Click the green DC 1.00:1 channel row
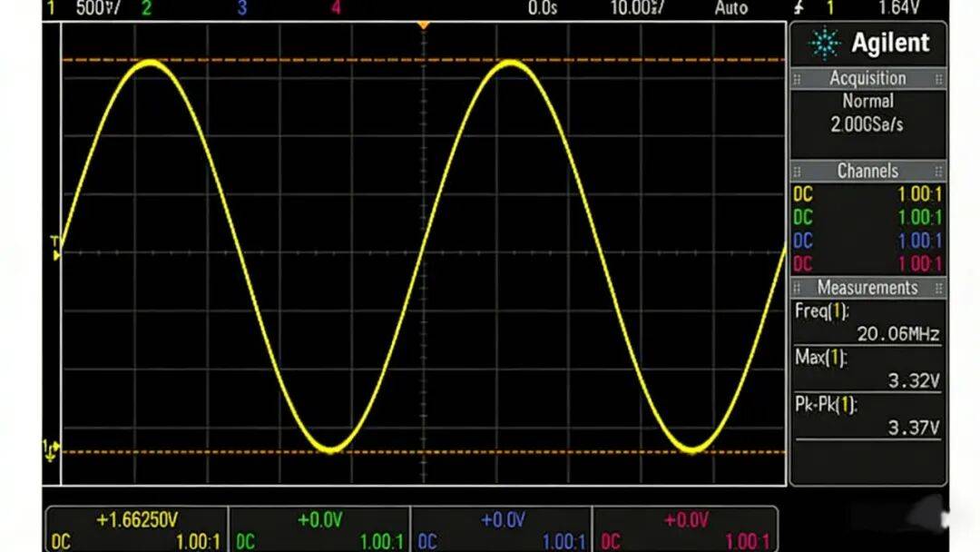The width and height of the screenshot is (980, 552). point(867,218)
